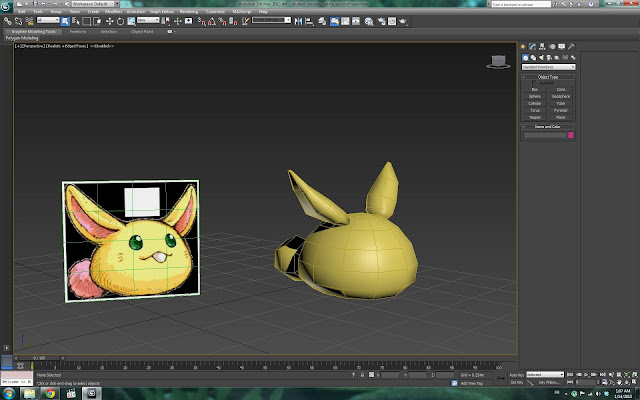Click the 3ds Max application logo button

(6, 6)
